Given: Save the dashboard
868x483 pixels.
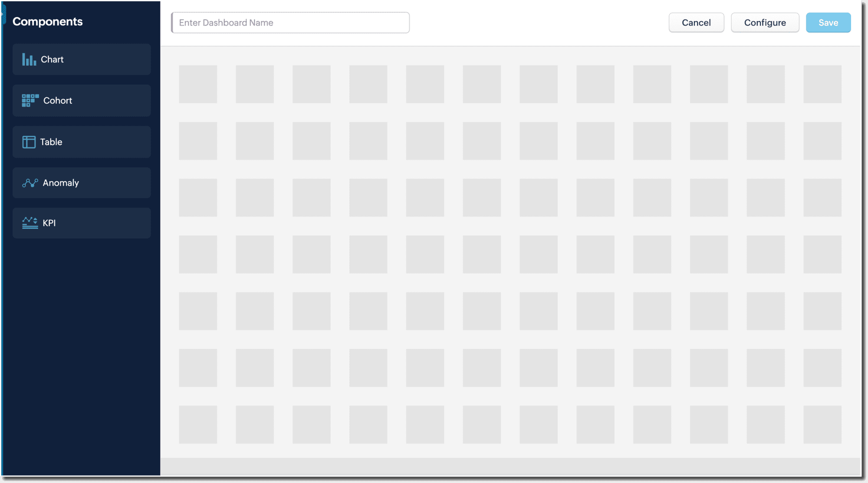Looking at the screenshot, I should pyautogui.click(x=828, y=23).
